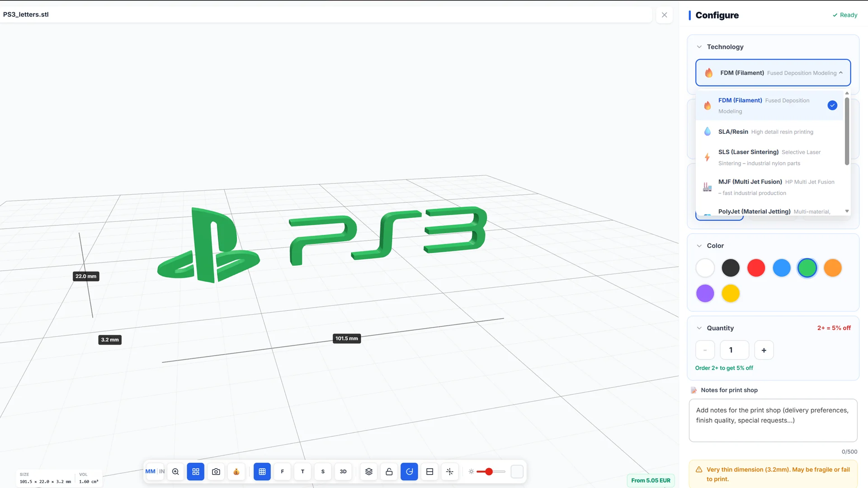The width and height of the screenshot is (868, 488).
Task: Click the dropdown list scroll up arrow
Action: [x=847, y=93]
